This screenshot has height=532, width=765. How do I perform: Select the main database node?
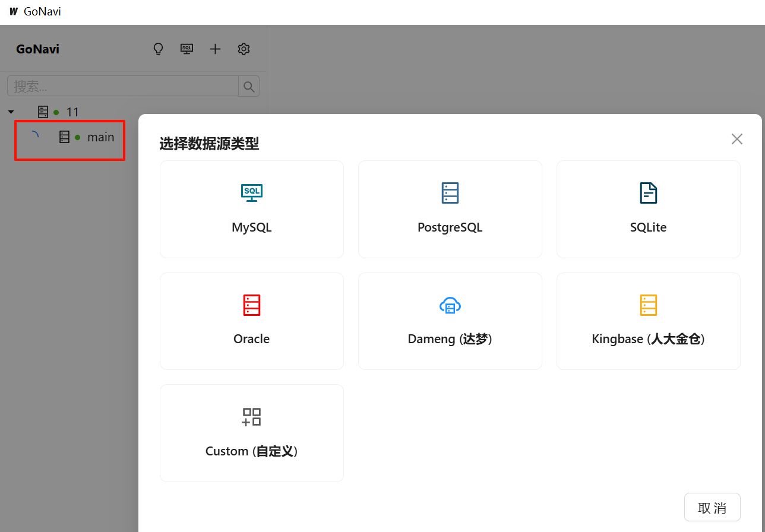[101, 137]
